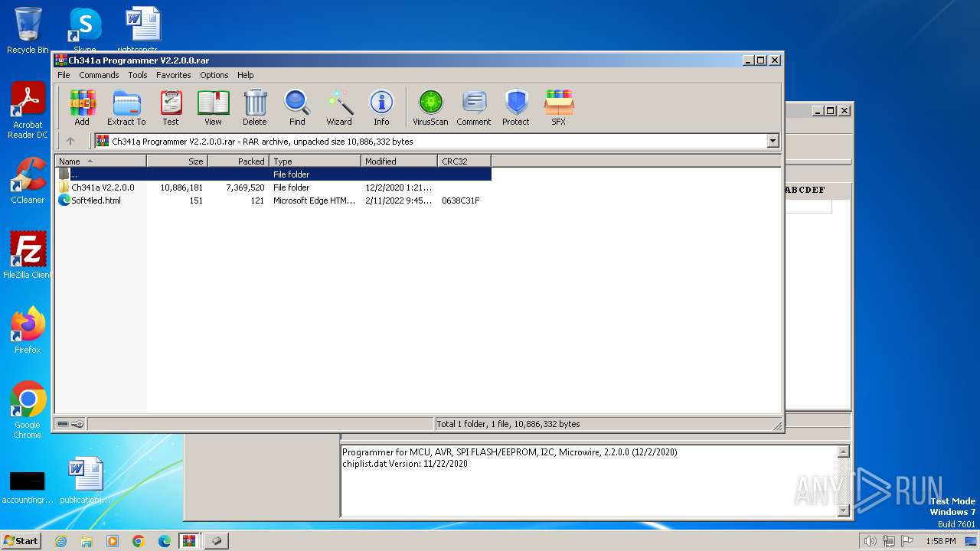Click the Total 1 folder status text

(508, 424)
